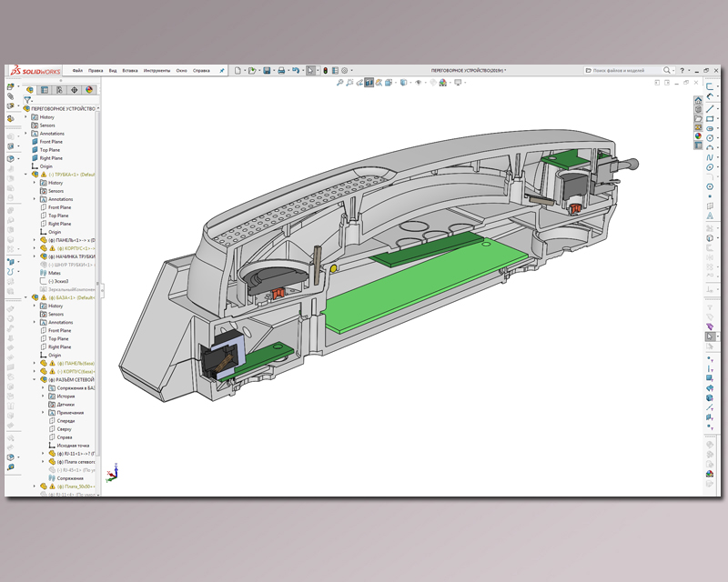
Task: Open the DisplayManager color sphere tab
Action: tap(89, 90)
